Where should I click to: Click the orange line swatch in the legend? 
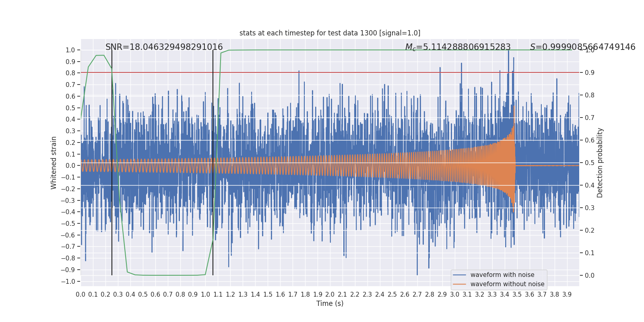point(459,284)
